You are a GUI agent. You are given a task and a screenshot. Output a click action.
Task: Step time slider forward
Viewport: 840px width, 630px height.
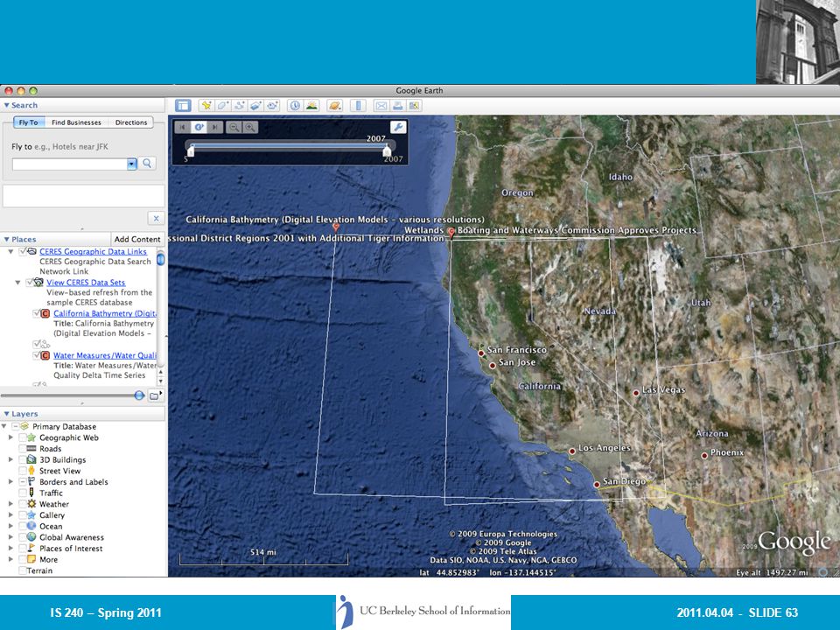[215, 127]
